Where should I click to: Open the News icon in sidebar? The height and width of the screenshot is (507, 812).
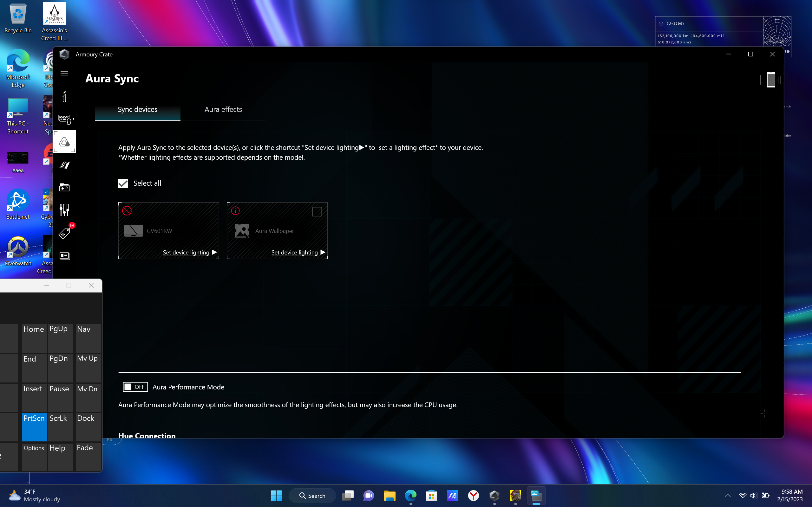[x=64, y=256]
